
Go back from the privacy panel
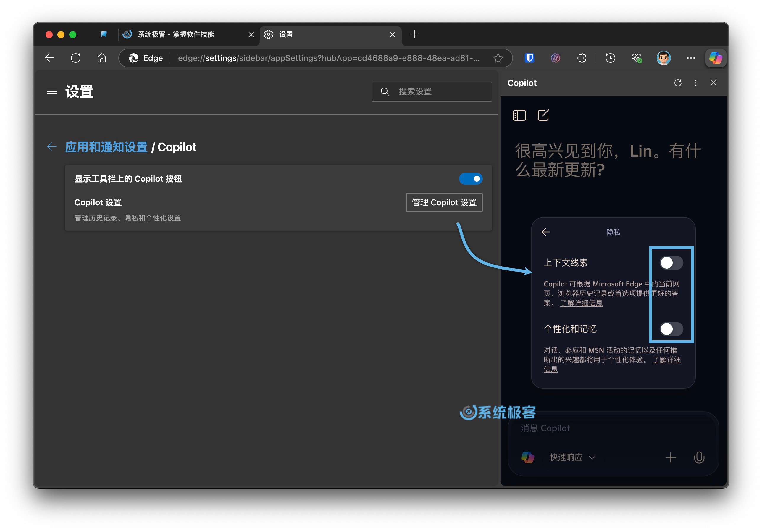pyautogui.click(x=546, y=232)
